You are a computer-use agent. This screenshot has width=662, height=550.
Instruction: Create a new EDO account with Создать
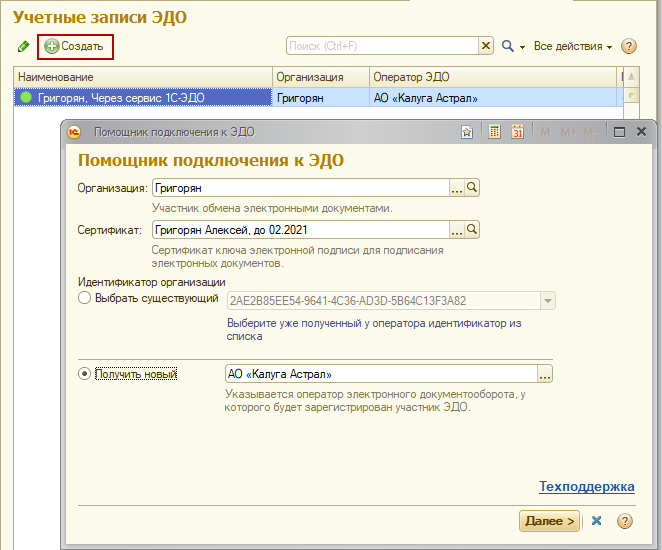[75, 46]
